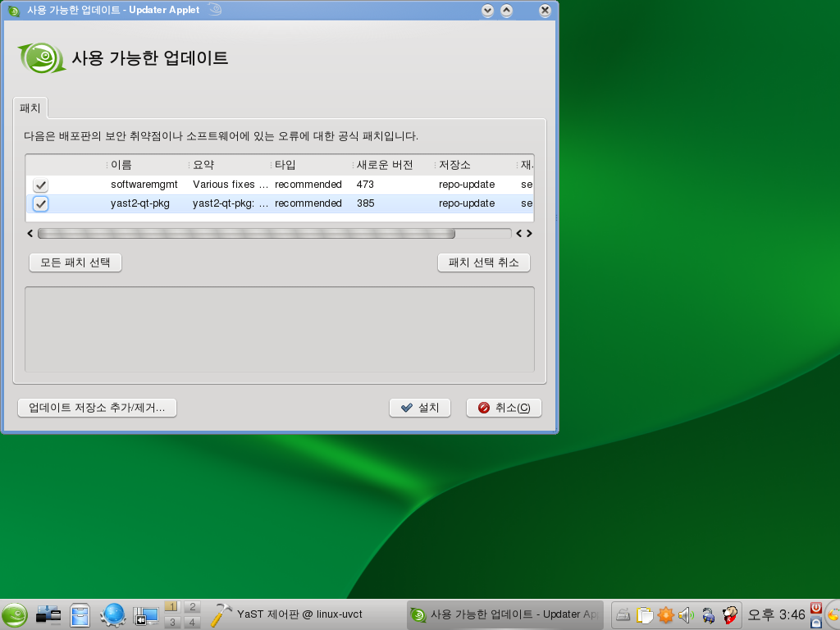Click the rightmost scroll arrow under the patch list
Screen dimensions: 840x630
pyautogui.click(x=529, y=234)
